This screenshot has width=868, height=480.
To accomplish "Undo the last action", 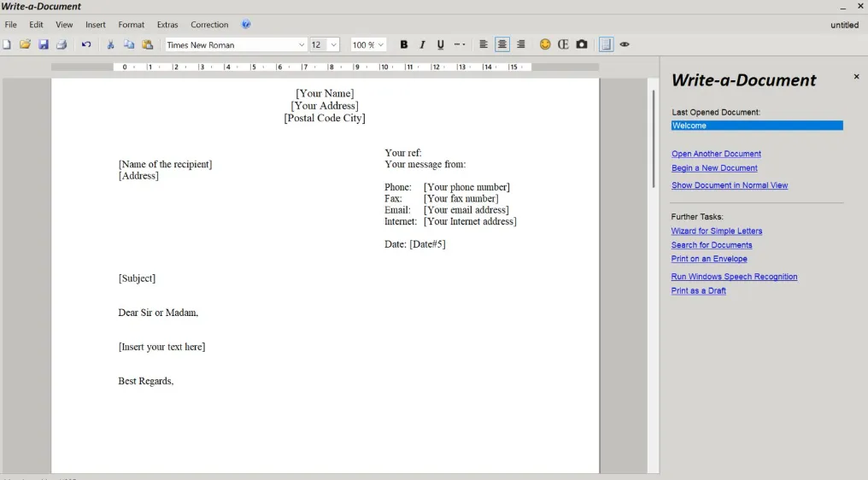I will (85, 44).
